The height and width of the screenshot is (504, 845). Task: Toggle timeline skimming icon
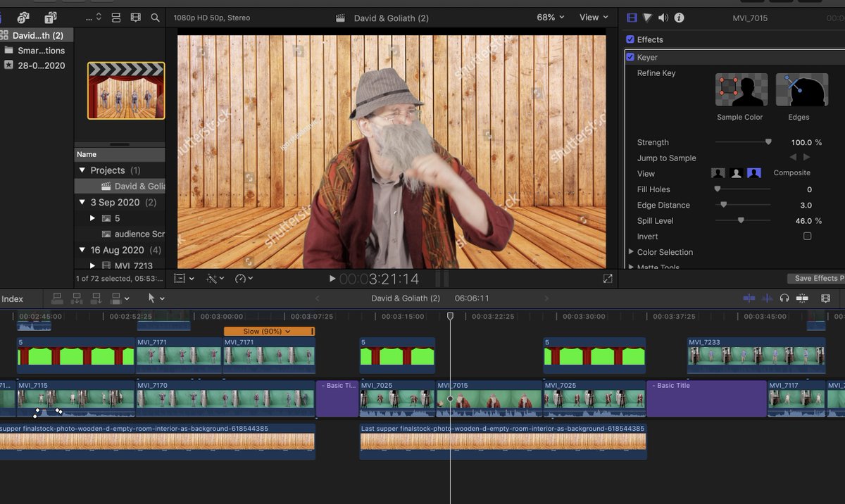(x=749, y=298)
